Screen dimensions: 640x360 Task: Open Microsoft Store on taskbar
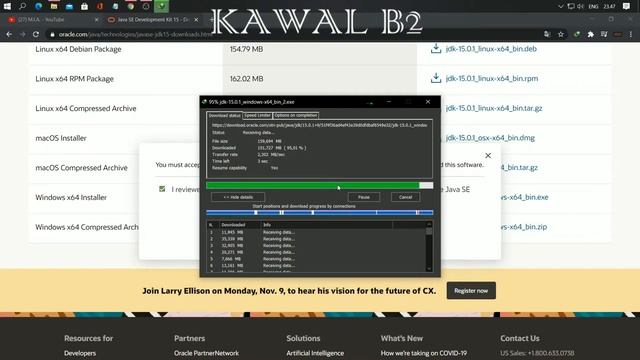(x=84, y=6)
